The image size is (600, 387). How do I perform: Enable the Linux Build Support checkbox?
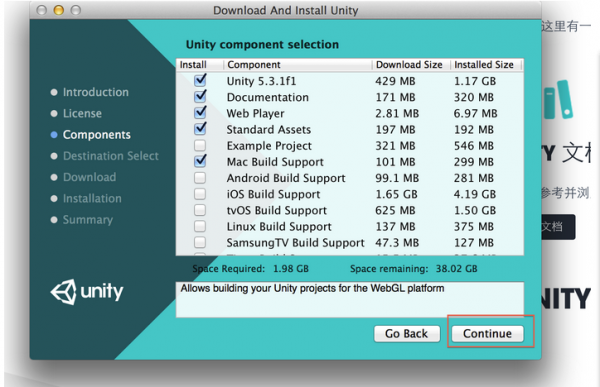click(200, 226)
